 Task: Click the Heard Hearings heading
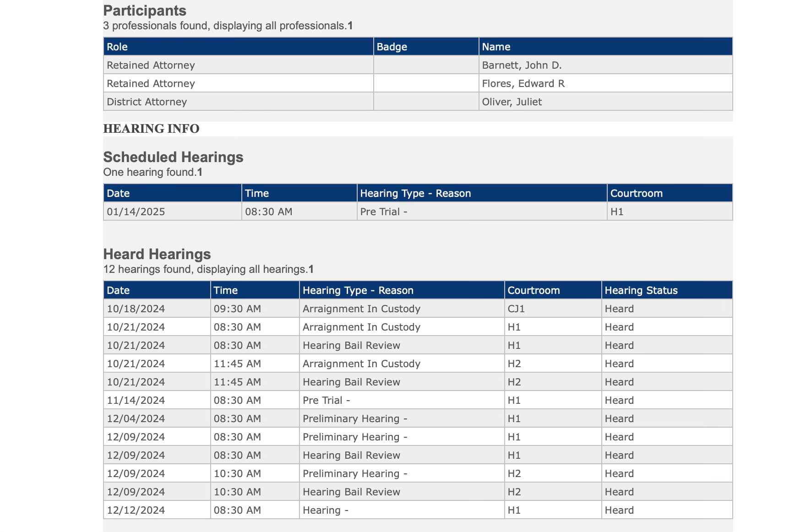(157, 254)
